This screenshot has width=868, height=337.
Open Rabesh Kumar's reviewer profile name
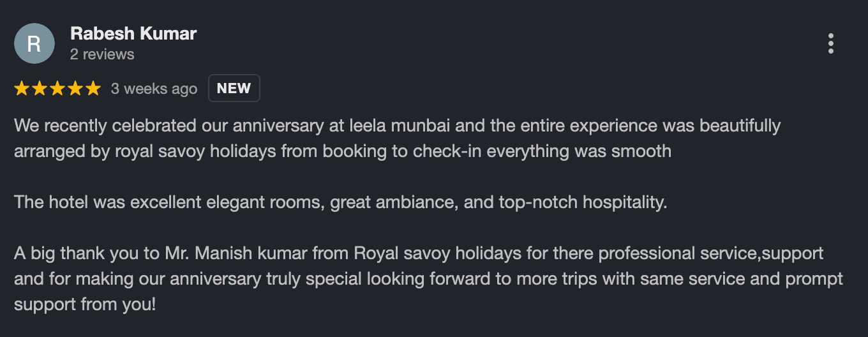click(x=133, y=33)
